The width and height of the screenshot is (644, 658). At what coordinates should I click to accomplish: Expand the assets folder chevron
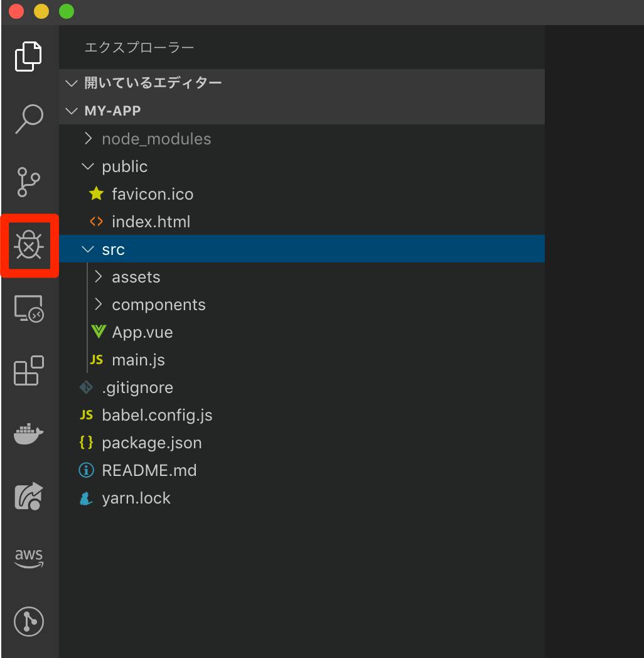point(98,276)
